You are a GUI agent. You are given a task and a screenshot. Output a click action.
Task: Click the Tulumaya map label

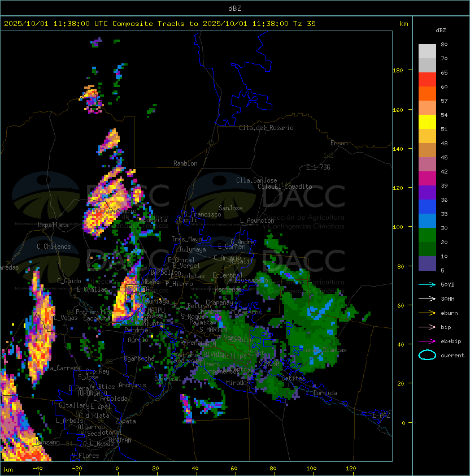(x=193, y=249)
